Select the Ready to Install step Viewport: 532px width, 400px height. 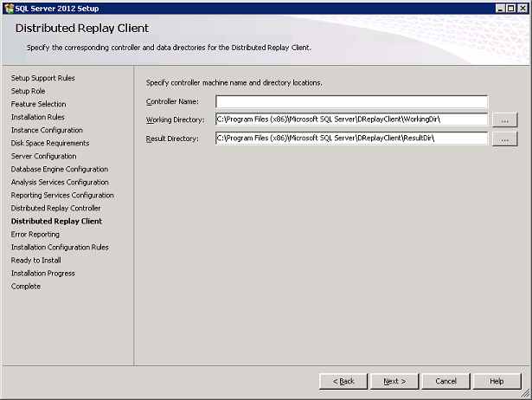pos(36,261)
